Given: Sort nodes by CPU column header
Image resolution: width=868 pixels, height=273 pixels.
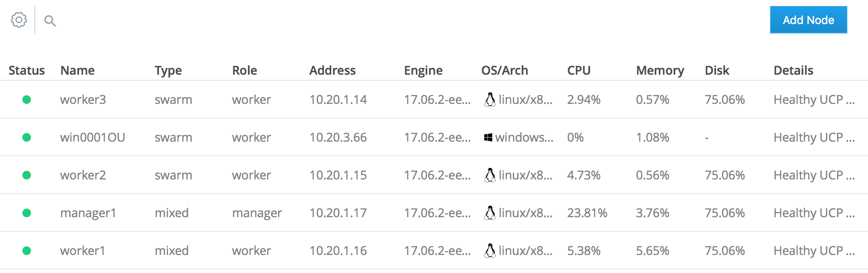Looking at the screenshot, I should pos(579,70).
